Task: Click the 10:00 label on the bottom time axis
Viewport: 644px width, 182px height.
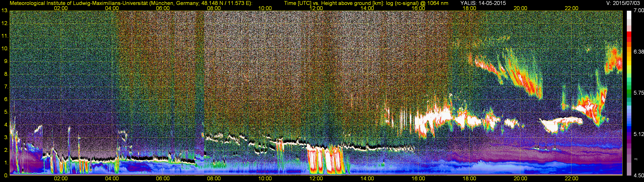Action: 265,179
